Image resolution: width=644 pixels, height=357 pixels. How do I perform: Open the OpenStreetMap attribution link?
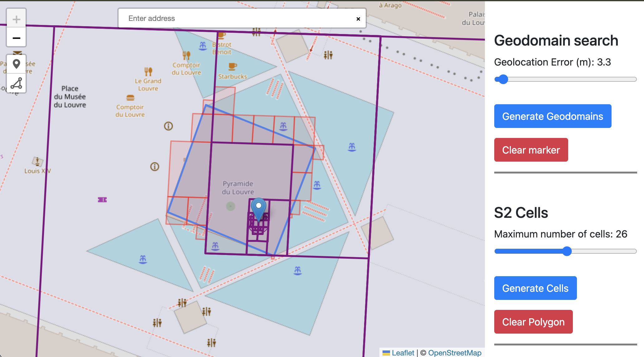tap(455, 353)
